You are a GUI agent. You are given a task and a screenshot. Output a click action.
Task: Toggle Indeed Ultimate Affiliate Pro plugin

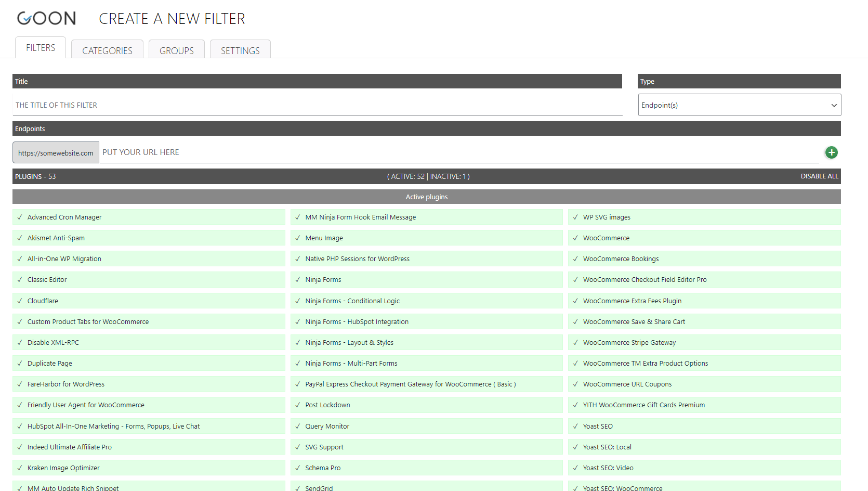(149, 447)
